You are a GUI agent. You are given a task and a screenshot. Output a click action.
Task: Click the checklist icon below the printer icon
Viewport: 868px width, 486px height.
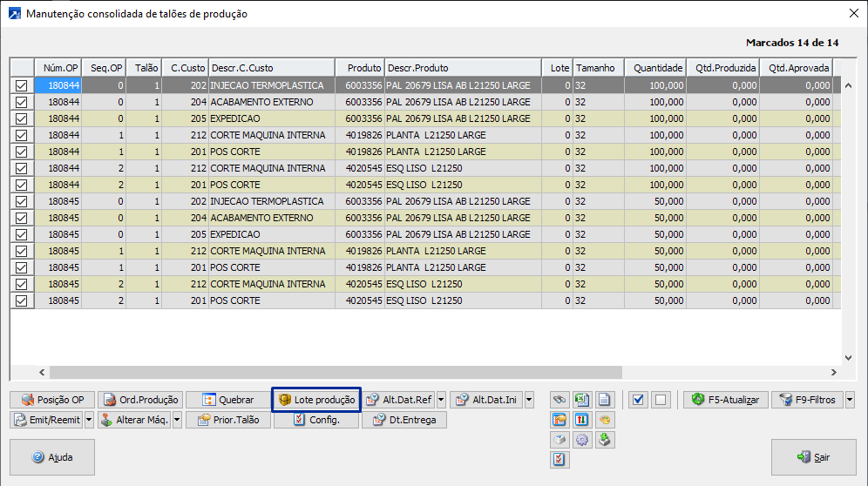[x=559, y=460]
